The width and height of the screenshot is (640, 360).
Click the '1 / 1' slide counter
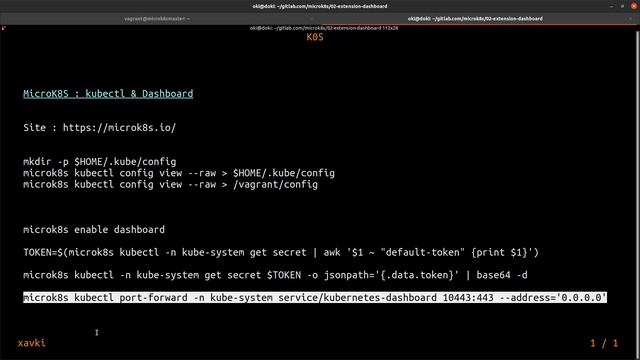[604, 343]
